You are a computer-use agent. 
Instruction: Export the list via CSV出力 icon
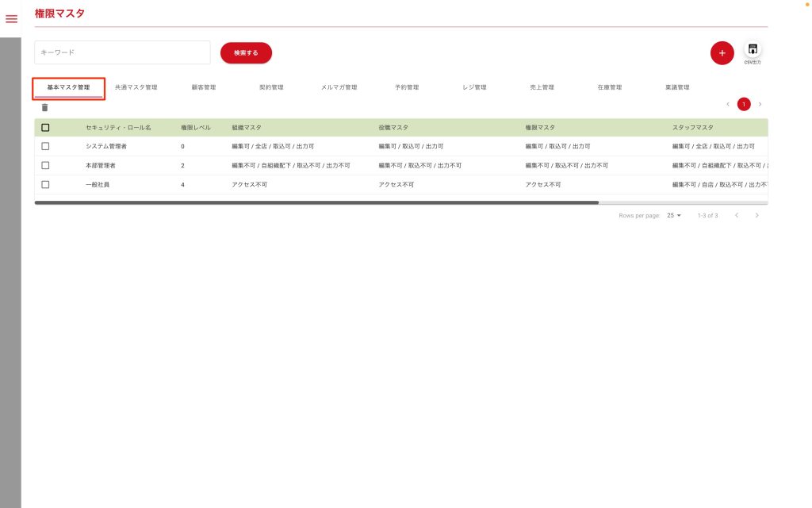click(753, 51)
